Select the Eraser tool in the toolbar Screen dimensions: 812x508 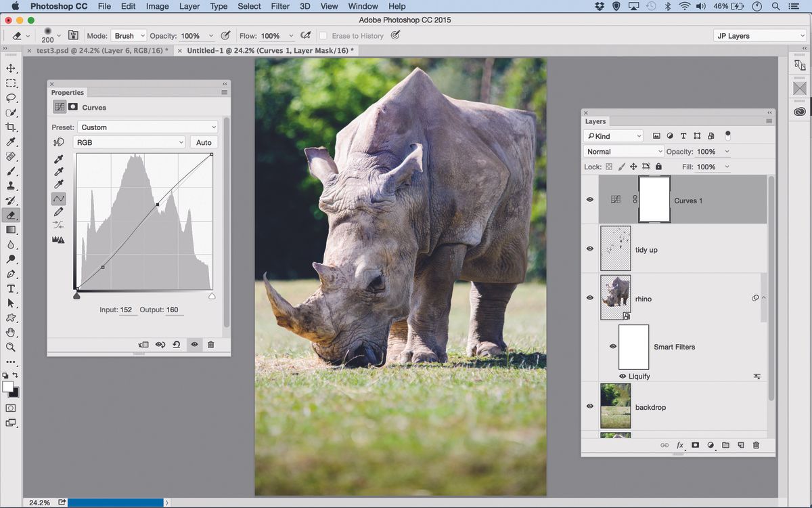point(11,215)
